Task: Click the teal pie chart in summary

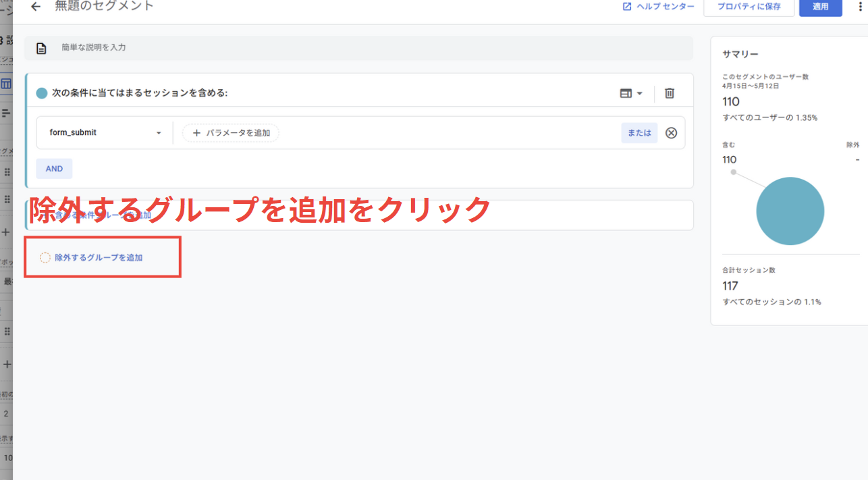Action: pos(790,211)
